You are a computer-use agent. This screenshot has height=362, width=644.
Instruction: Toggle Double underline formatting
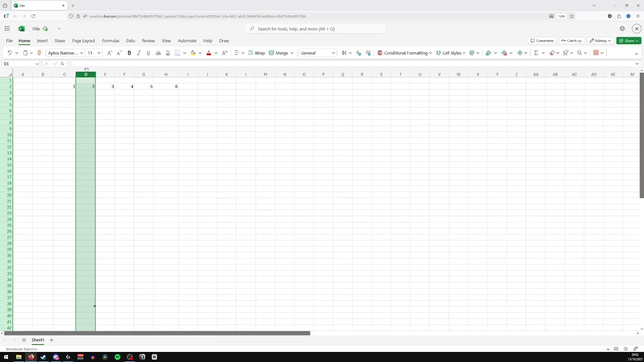(x=168, y=53)
